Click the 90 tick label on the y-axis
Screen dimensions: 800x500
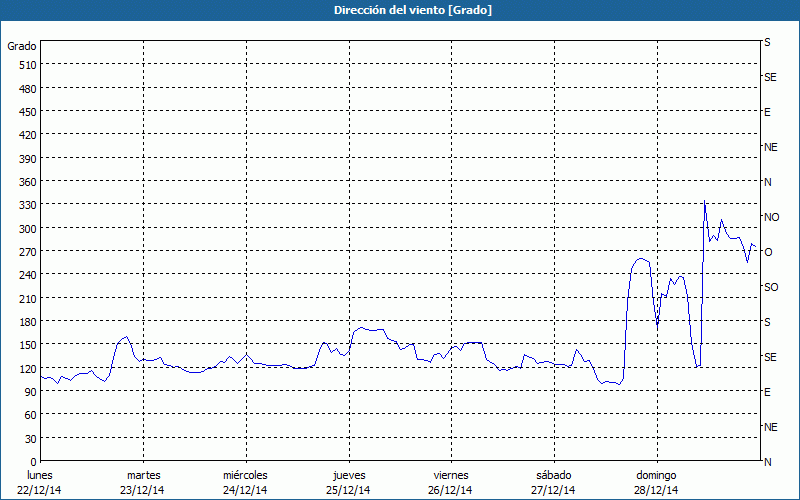[x=29, y=392]
